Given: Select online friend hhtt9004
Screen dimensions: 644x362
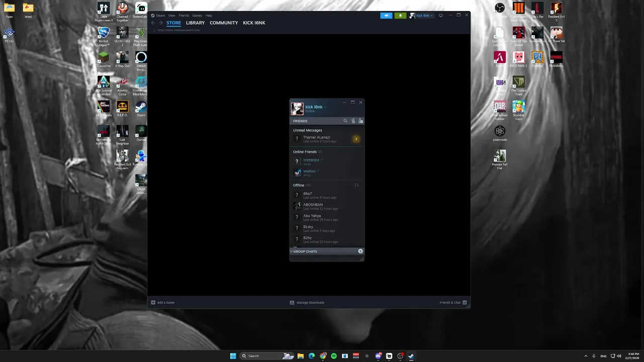Looking at the screenshot, I should (x=327, y=161).
